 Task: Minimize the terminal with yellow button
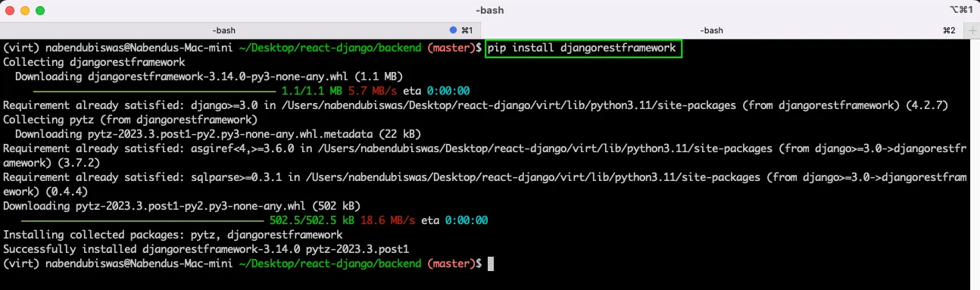(x=25, y=11)
